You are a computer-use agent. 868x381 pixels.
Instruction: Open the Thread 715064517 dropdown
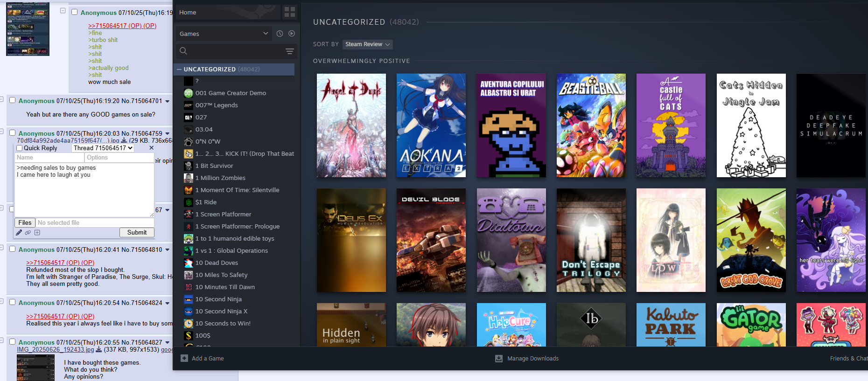click(x=103, y=148)
